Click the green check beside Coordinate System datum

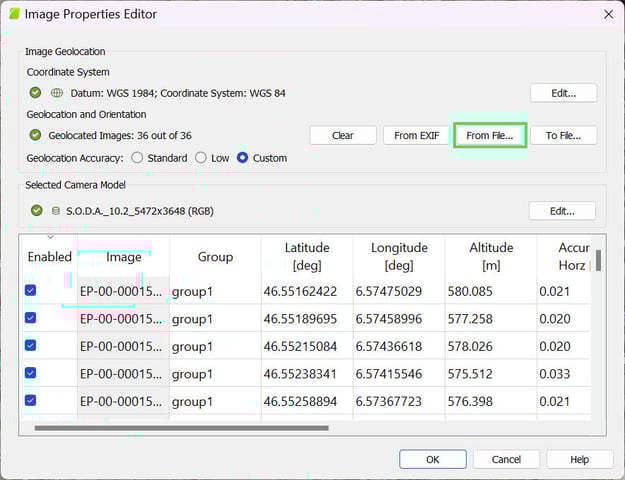(35, 93)
